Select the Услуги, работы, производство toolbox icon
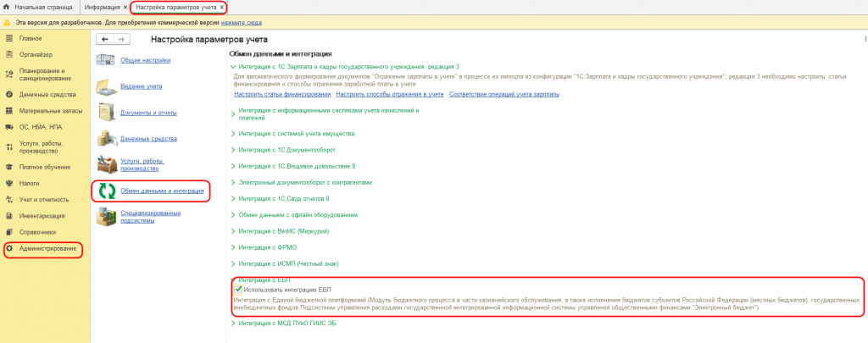This screenshot has width=868, height=343. click(x=105, y=164)
